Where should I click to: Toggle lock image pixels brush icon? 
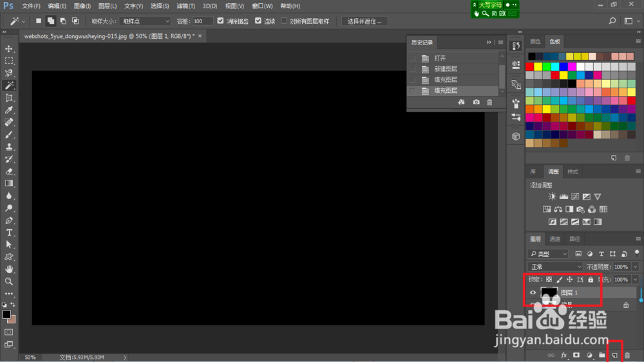pyautogui.click(x=560, y=280)
